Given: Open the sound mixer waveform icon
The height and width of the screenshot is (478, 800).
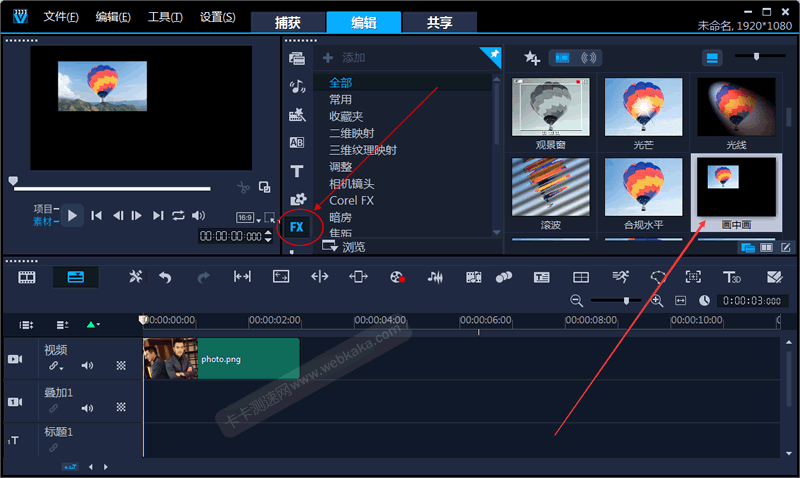Looking at the screenshot, I should tap(435, 277).
